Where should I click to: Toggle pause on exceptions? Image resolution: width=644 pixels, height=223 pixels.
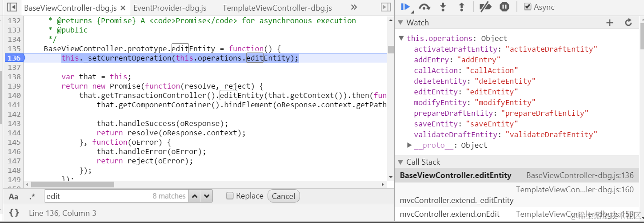pos(504,7)
